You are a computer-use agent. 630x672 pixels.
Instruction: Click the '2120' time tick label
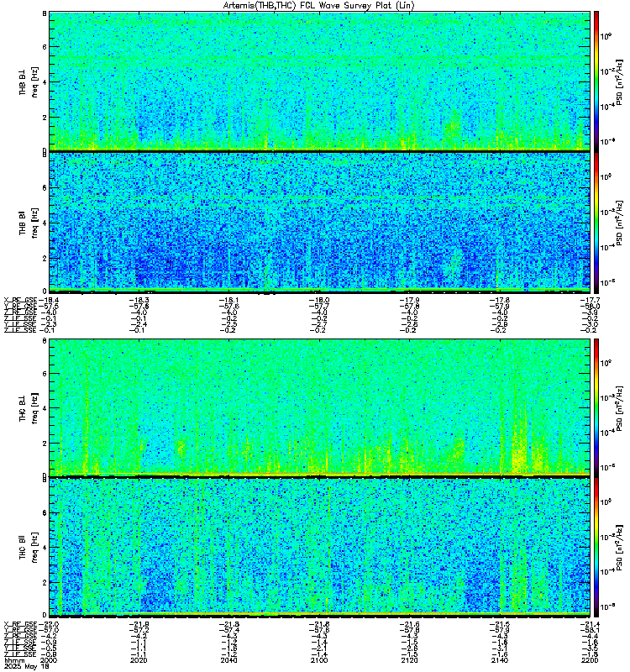[410, 660]
